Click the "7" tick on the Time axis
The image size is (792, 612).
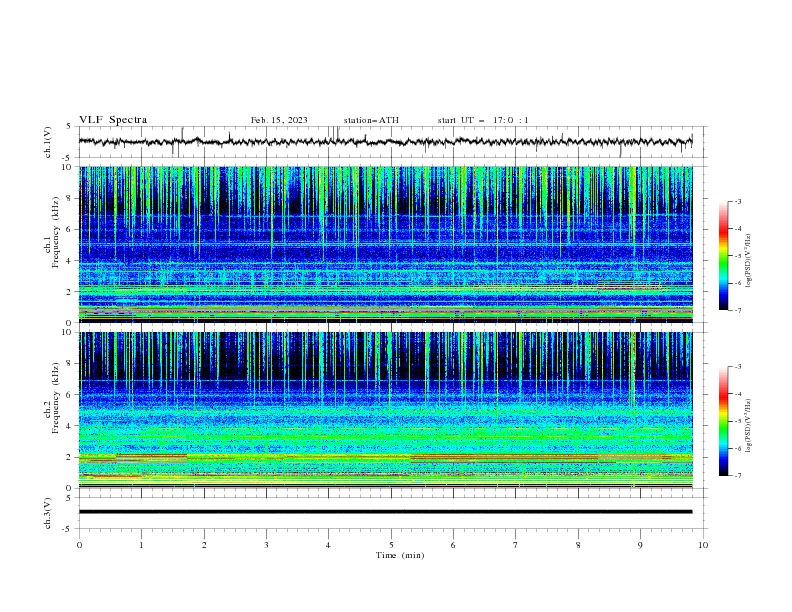(x=516, y=545)
